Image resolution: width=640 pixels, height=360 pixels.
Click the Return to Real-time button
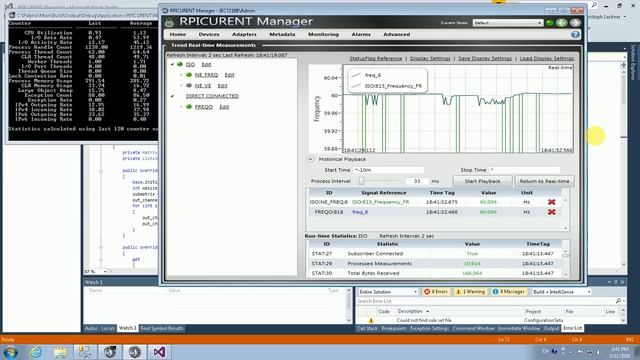(544, 181)
